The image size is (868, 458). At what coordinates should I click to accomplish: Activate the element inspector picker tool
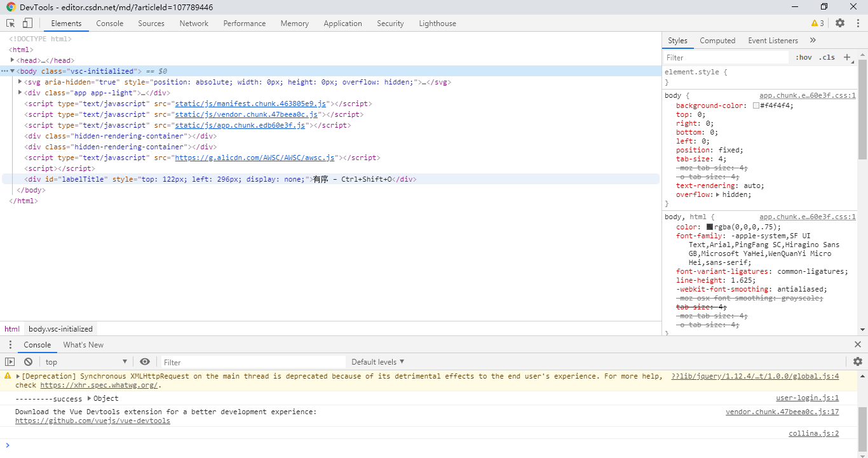(x=11, y=23)
